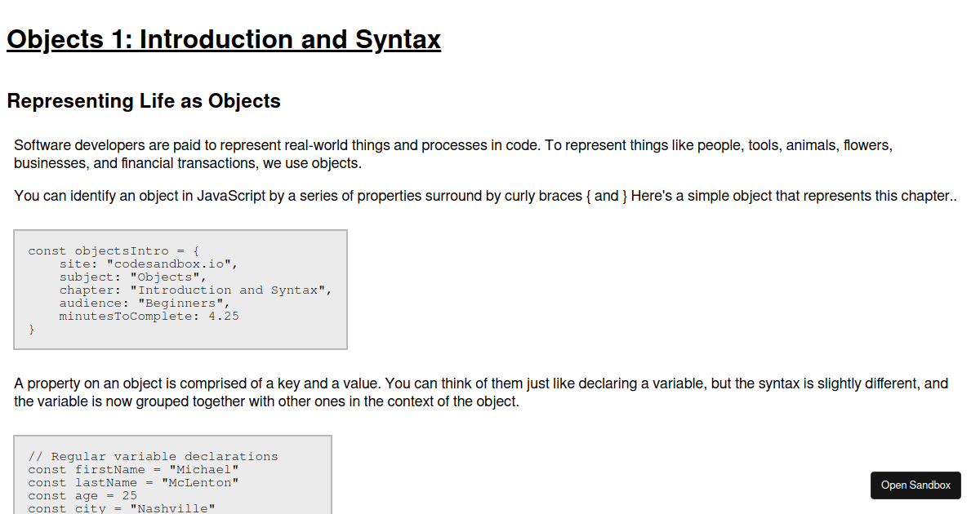Click the closing brace of objectsIntro
Screen dimensions: 980x514
31,329
